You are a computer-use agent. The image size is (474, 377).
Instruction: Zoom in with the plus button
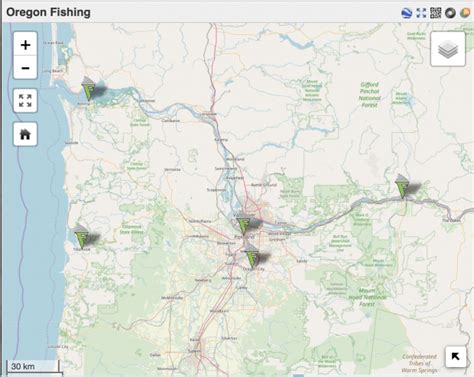pos(25,45)
